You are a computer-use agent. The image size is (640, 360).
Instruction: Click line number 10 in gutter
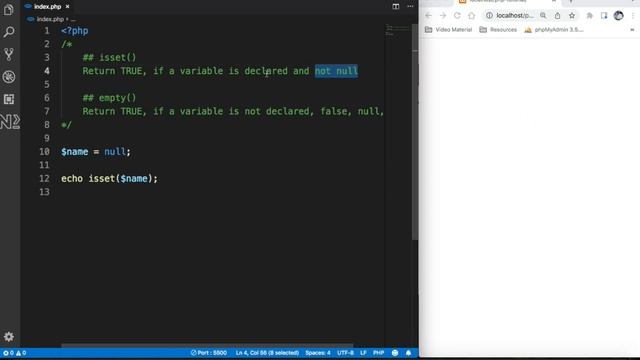point(44,152)
